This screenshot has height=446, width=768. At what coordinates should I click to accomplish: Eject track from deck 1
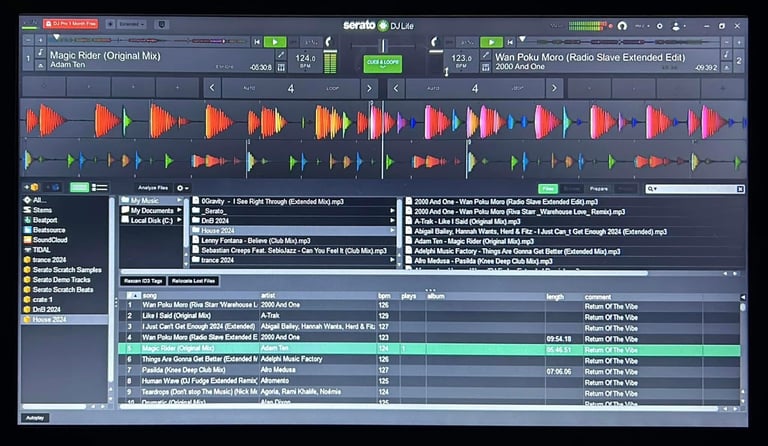tap(41, 65)
